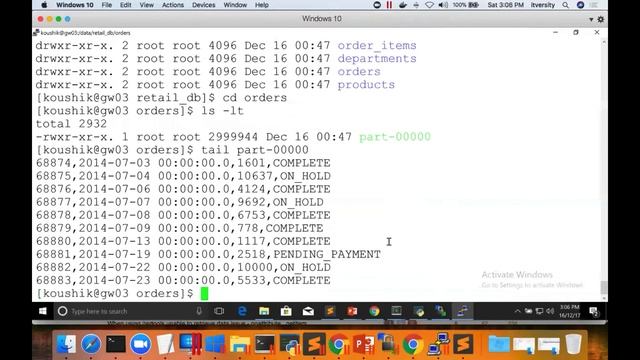The height and width of the screenshot is (360, 640).
Task: Launch Microsoft Edge from taskbar
Action: click(x=242, y=311)
